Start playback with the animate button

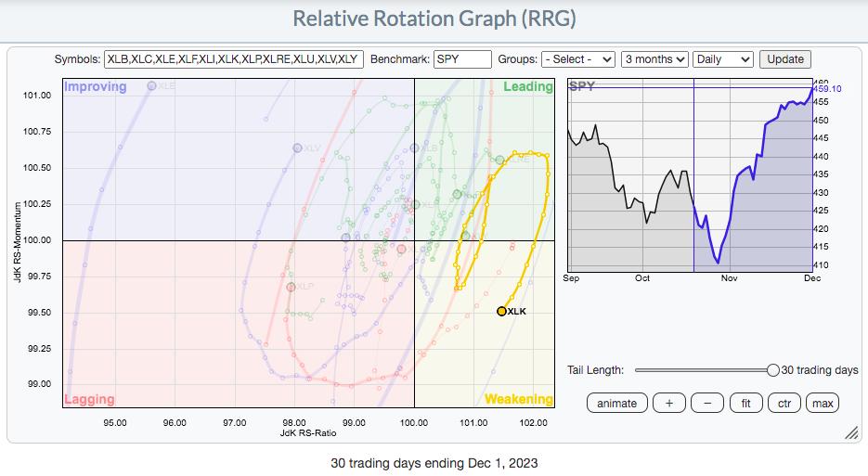pos(616,403)
